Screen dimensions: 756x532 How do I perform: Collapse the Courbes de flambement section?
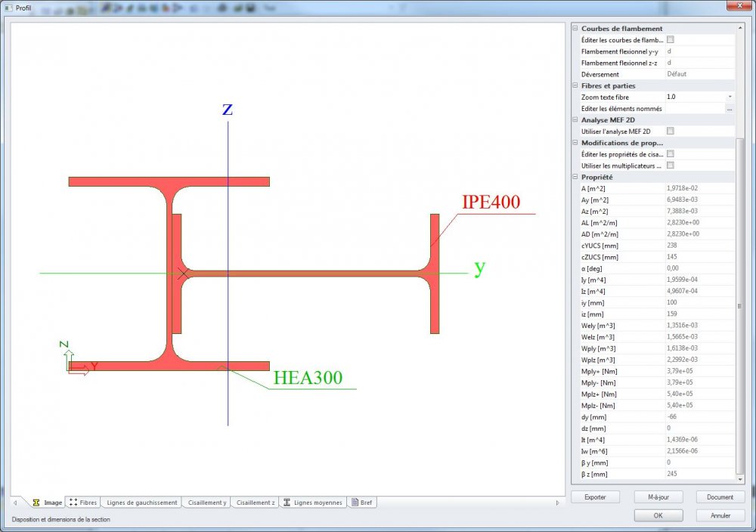coord(575,29)
